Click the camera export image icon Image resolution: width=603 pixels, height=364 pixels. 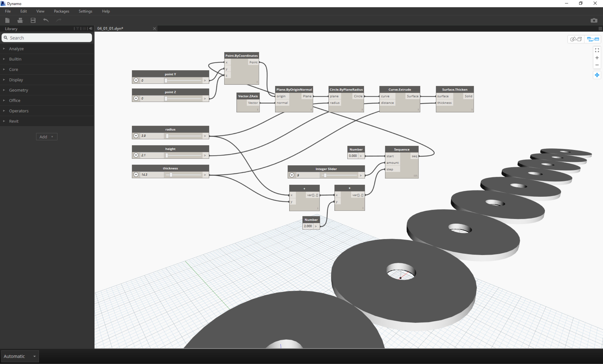coord(594,20)
